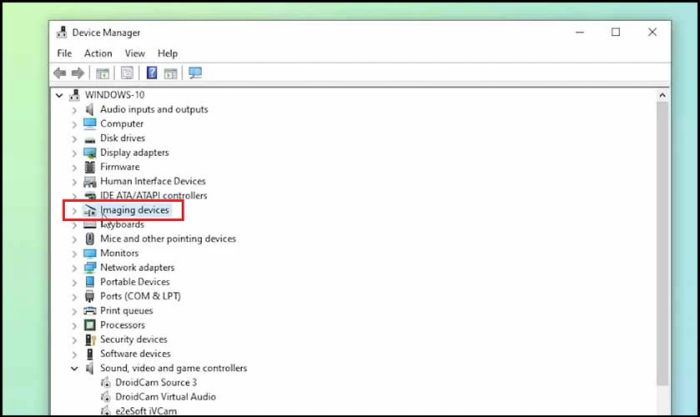The height and width of the screenshot is (417, 700).
Task: Select the DroidCam Source 3 label
Action: (156, 382)
